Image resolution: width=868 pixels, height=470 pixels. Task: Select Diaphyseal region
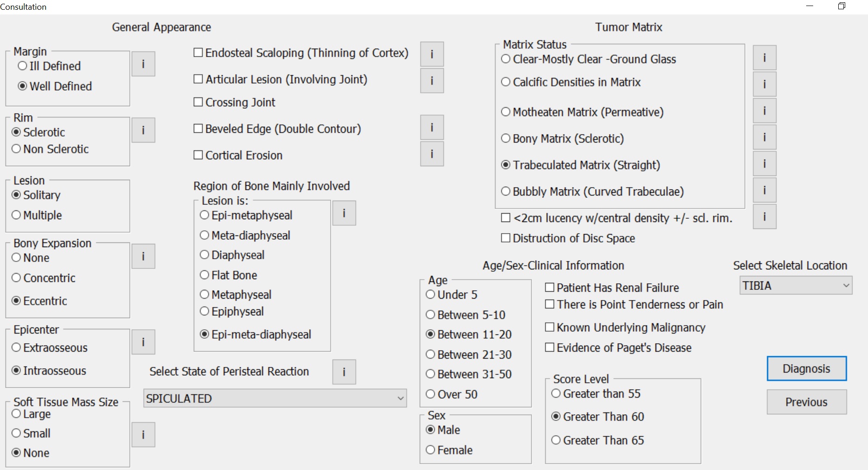tap(232, 255)
